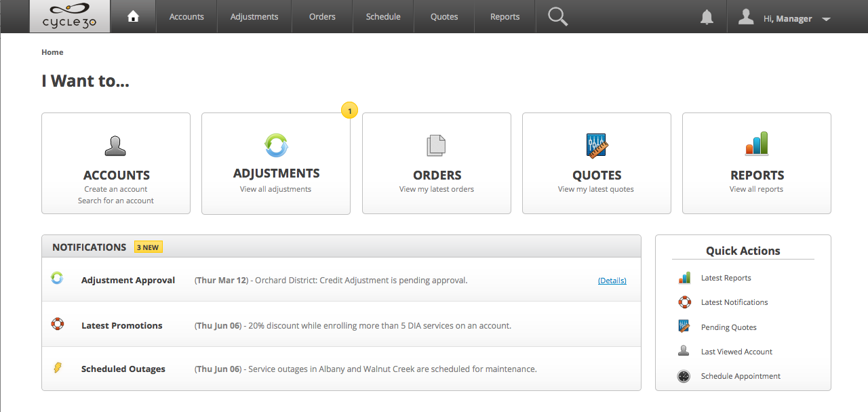Expand the Hi, Manager dropdown arrow

click(x=826, y=20)
